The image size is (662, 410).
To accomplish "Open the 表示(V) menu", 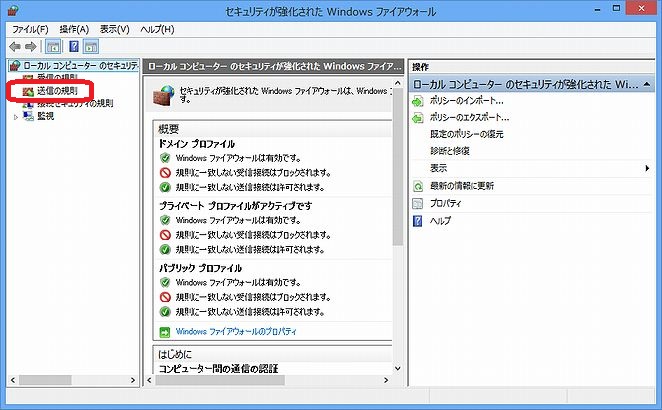I will tap(114, 29).
